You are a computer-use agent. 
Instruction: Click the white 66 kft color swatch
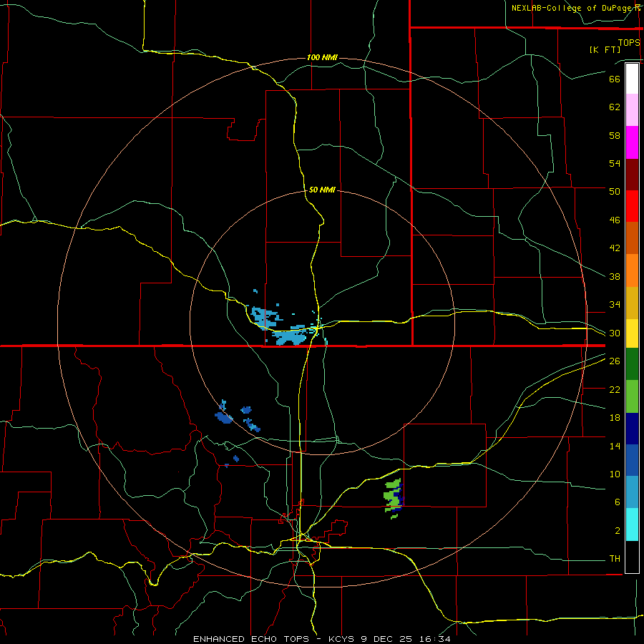click(632, 79)
